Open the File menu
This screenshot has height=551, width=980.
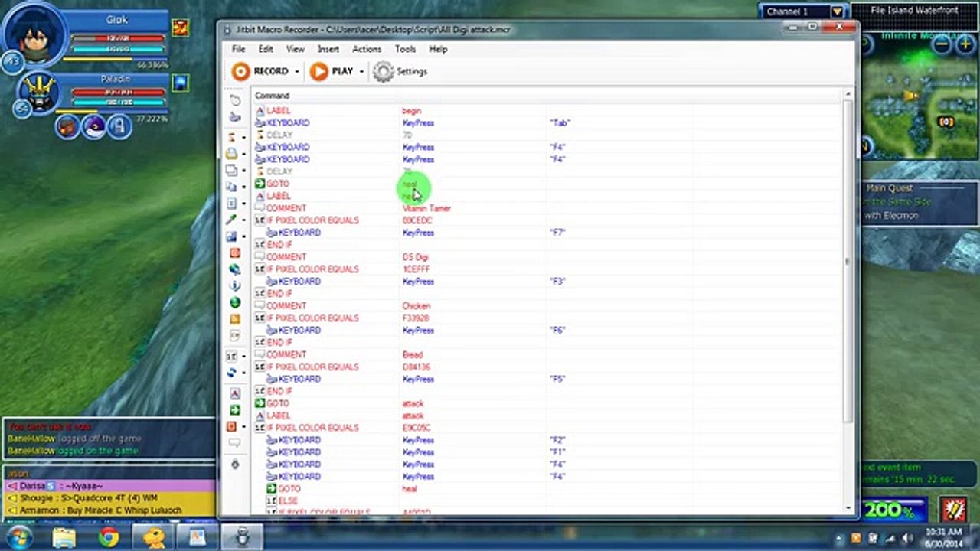click(x=239, y=49)
